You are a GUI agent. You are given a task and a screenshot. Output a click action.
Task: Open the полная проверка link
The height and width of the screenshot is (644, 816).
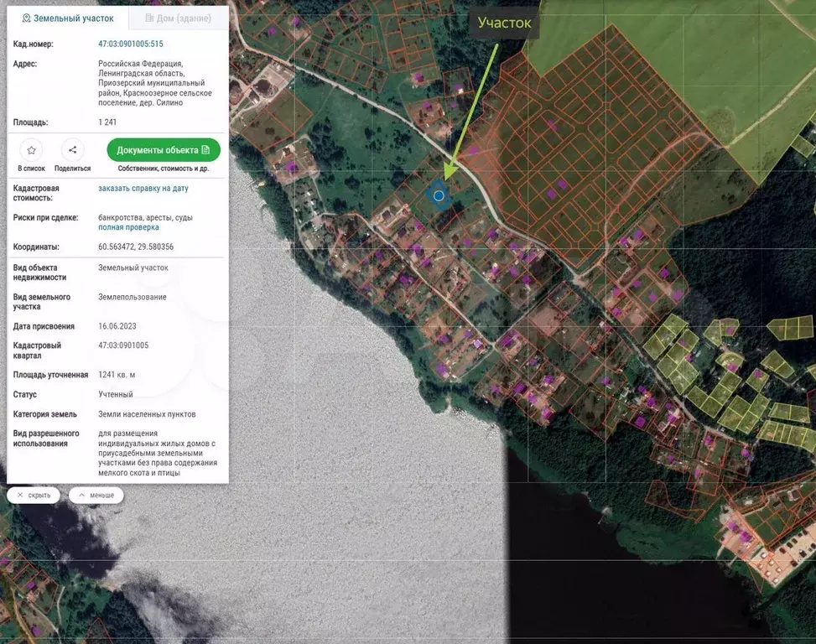[x=128, y=227]
